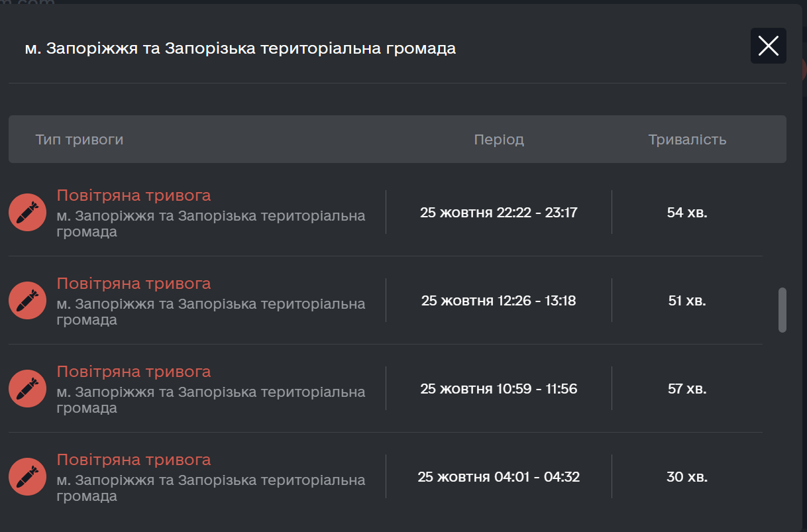Click the '30 хв.' duration value

pos(687,477)
